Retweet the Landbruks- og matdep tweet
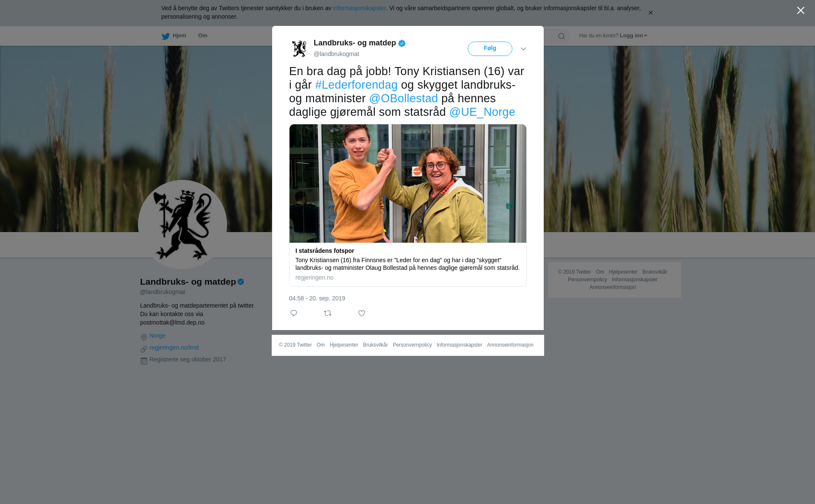Image resolution: width=815 pixels, height=504 pixels. tap(328, 313)
